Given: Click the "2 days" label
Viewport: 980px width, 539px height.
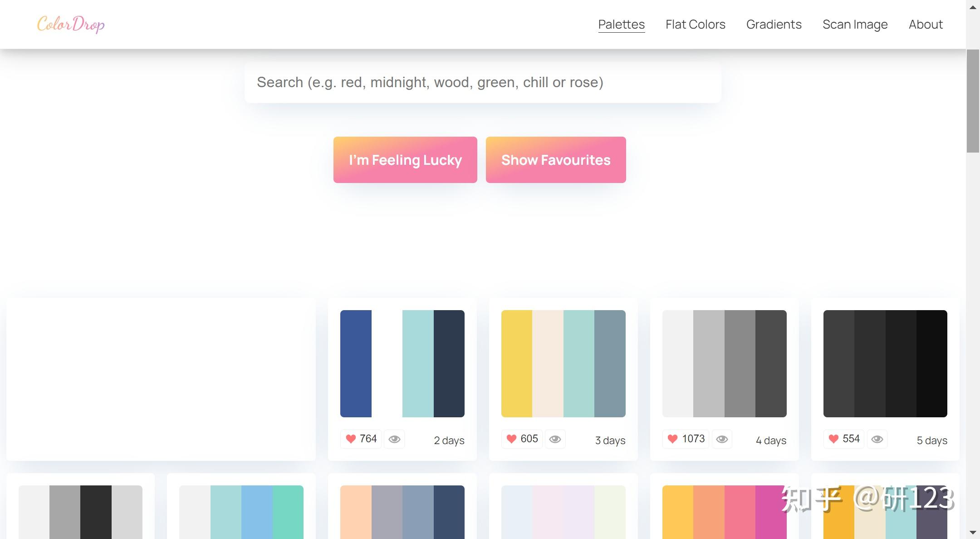Looking at the screenshot, I should (449, 440).
